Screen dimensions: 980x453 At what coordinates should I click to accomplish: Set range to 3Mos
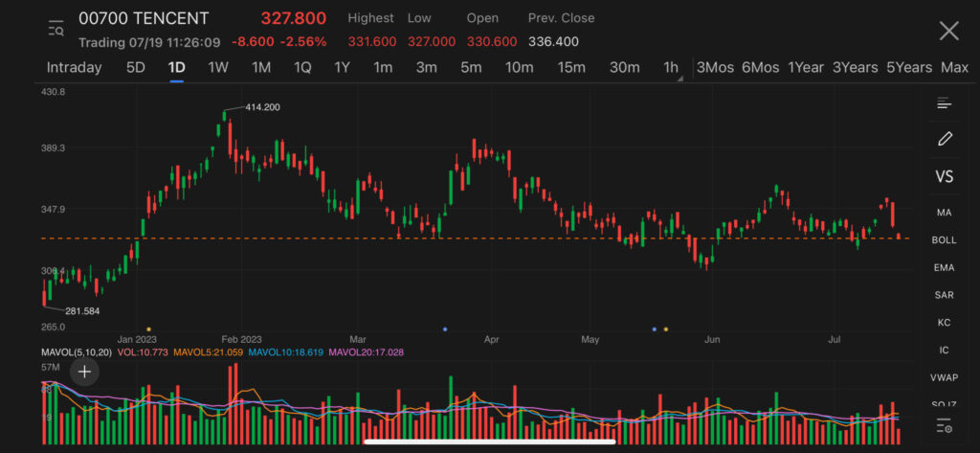pos(715,68)
